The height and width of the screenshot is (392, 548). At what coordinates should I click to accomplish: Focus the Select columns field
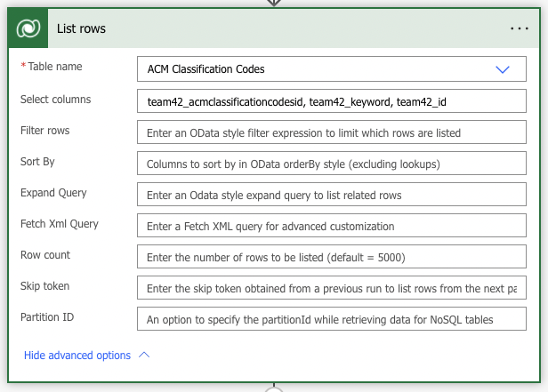tap(332, 101)
